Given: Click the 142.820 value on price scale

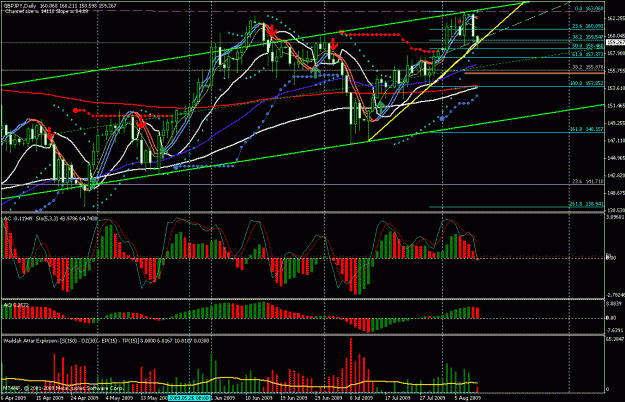Looking at the screenshot, I should [615, 175].
